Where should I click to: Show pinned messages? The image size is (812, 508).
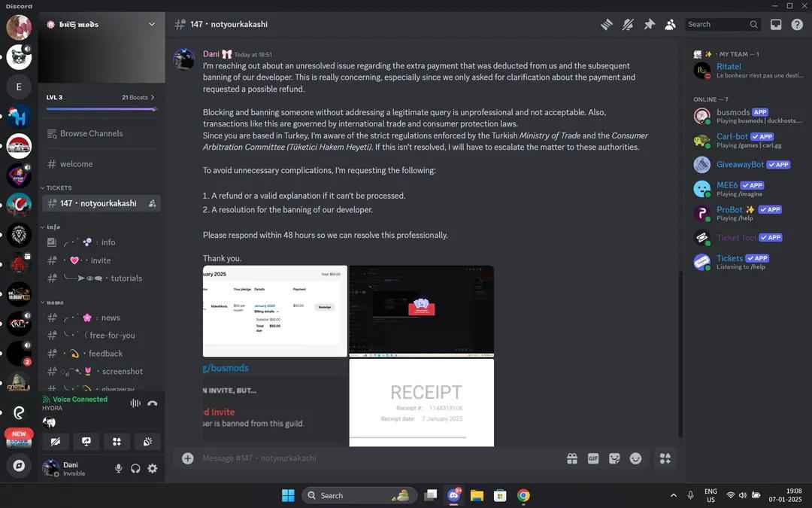[x=649, y=24]
